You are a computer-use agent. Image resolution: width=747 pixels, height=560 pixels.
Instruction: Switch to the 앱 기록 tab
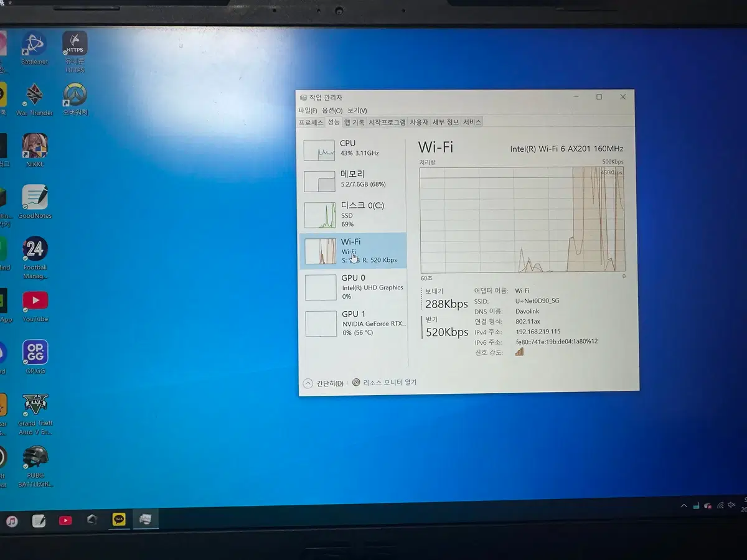[x=355, y=123]
